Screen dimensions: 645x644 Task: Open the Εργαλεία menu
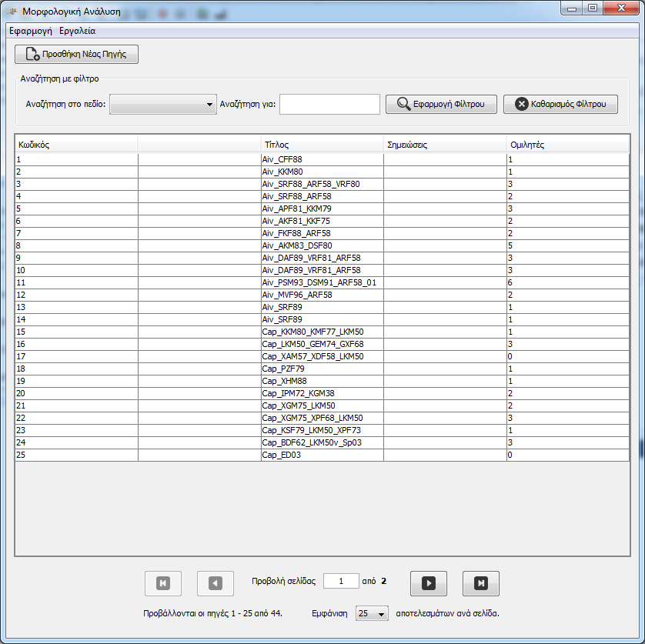pyautogui.click(x=77, y=31)
